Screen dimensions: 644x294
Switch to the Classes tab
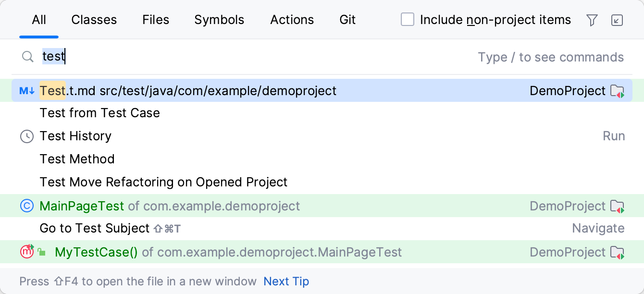click(x=94, y=20)
